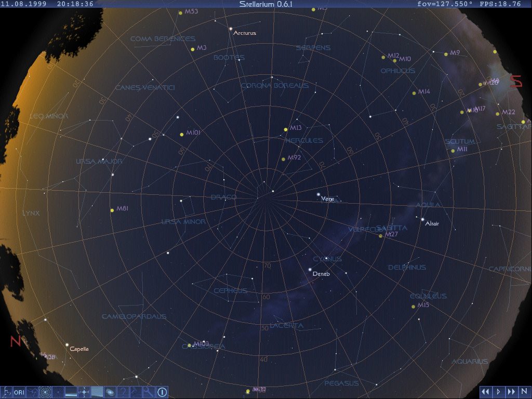Increase time speed with fast-forward button
The width and height of the screenshot is (532, 399).
[x=511, y=392]
